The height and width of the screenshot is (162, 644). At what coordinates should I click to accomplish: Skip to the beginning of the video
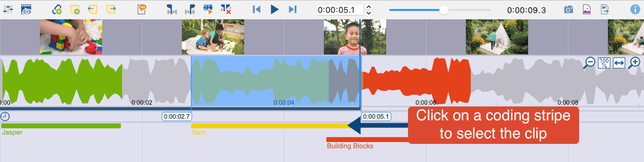pos(256,9)
